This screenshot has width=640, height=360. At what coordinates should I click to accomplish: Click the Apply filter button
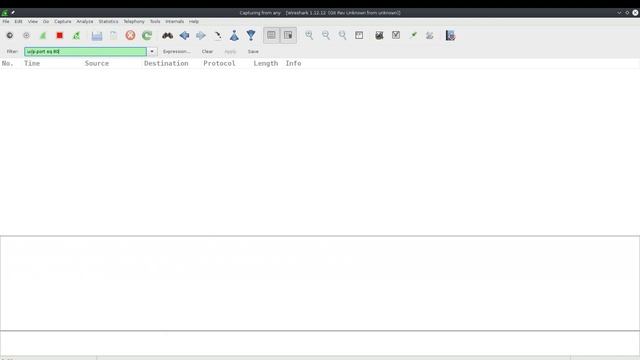tap(230, 51)
